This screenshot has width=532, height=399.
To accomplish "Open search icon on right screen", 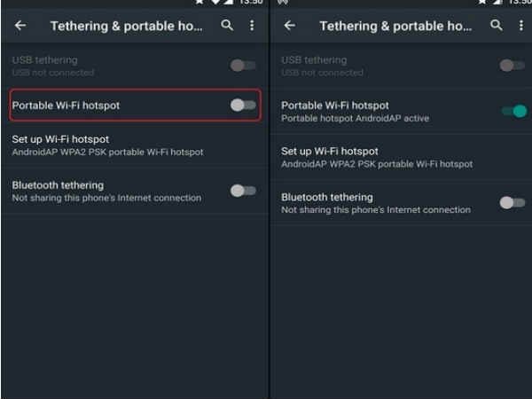I will point(497,25).
